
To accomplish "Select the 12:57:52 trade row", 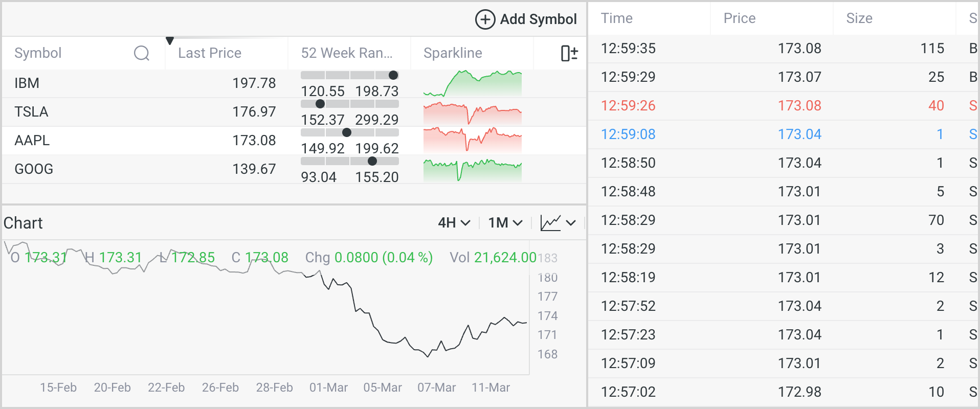I will pyautogui.click(x=783, y=306).
